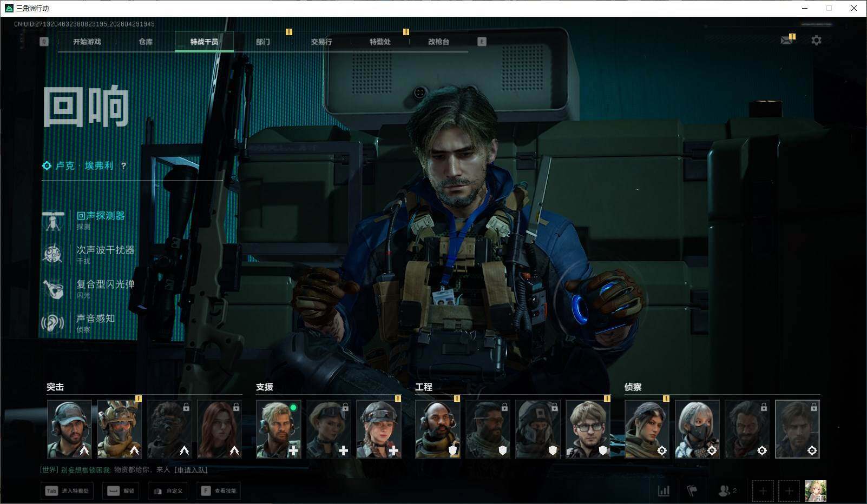Open the 改枪台 tab
This screenshot has height=504, width=867.
click(438, 42)
